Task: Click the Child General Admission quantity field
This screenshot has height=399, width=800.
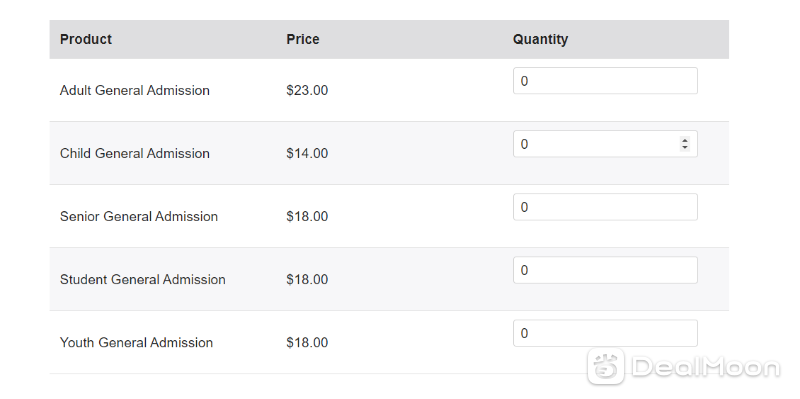Action: click(x=605, y=144)
